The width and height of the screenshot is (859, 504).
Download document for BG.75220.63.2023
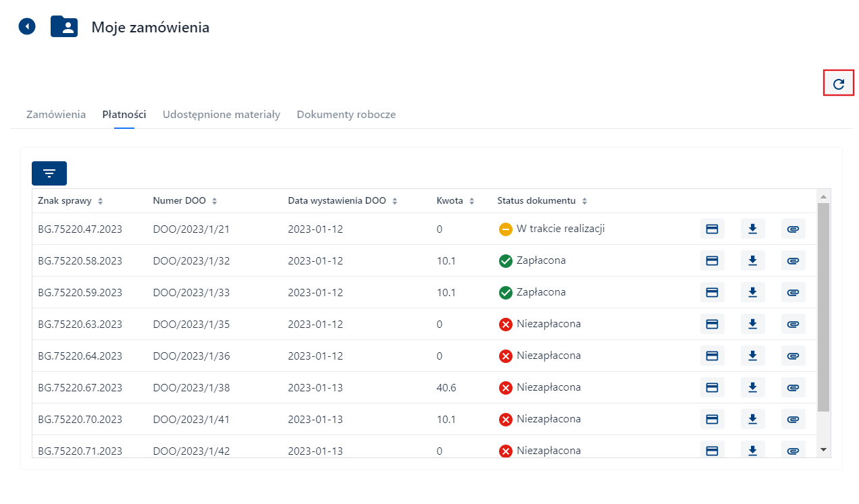tap(752, 324)
